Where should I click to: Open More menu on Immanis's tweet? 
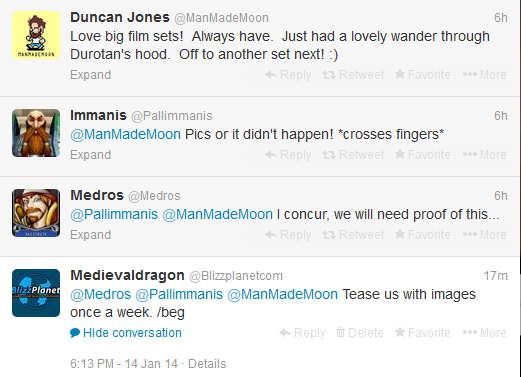point(485,155)
